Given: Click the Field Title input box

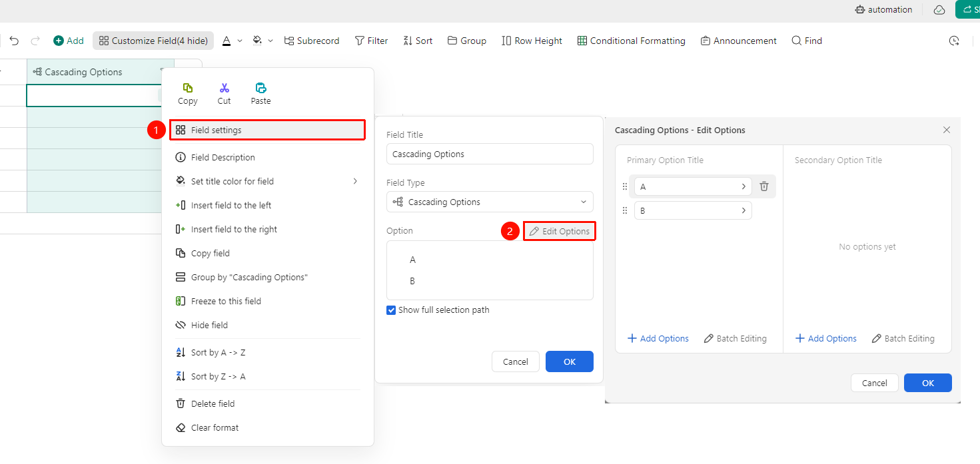Looking at the screenshot, I should (x=490, y=154).
